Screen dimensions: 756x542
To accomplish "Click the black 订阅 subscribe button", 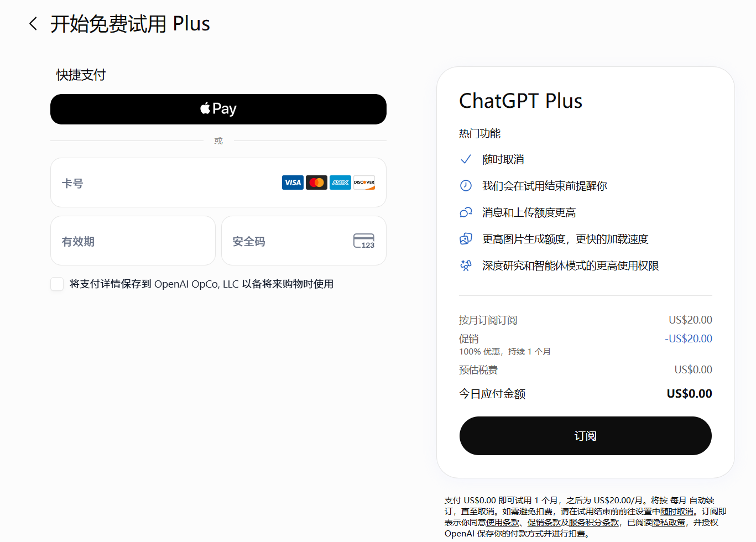I will (x=586, y=436).
